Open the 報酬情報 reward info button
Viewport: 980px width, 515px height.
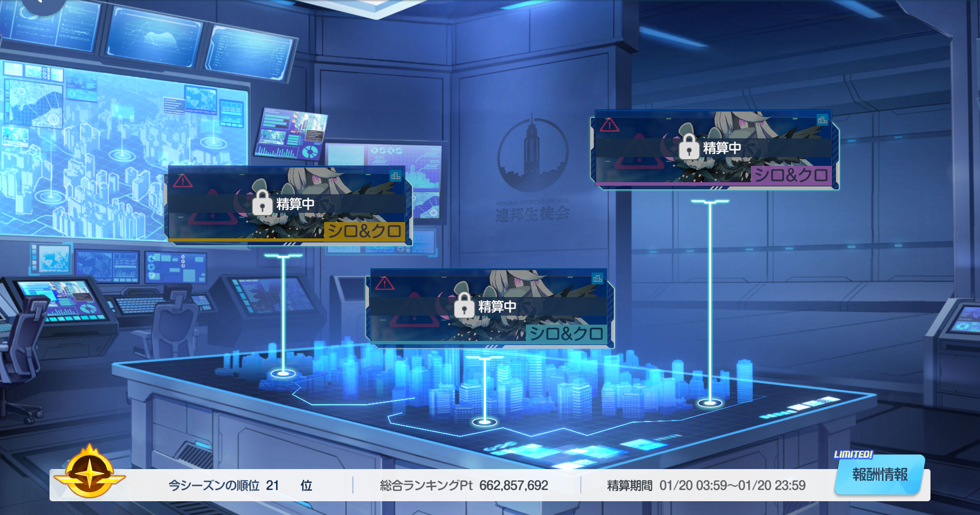coord(879,476)
